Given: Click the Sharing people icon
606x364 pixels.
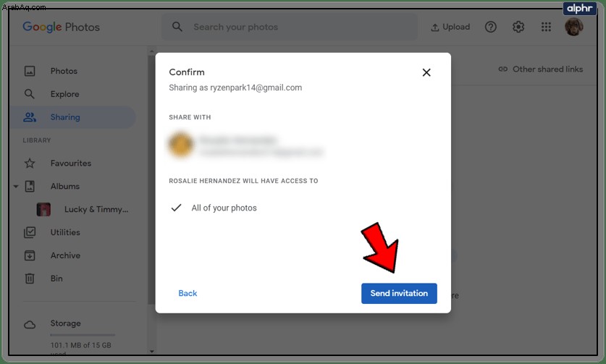Looking at the screenshot, I should (30, 117).
